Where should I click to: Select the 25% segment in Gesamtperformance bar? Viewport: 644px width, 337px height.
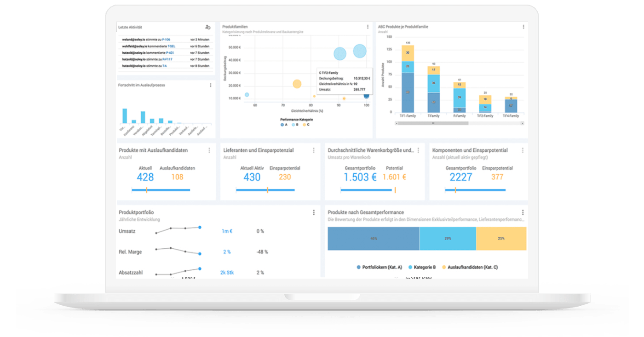(x=501, y=239)
